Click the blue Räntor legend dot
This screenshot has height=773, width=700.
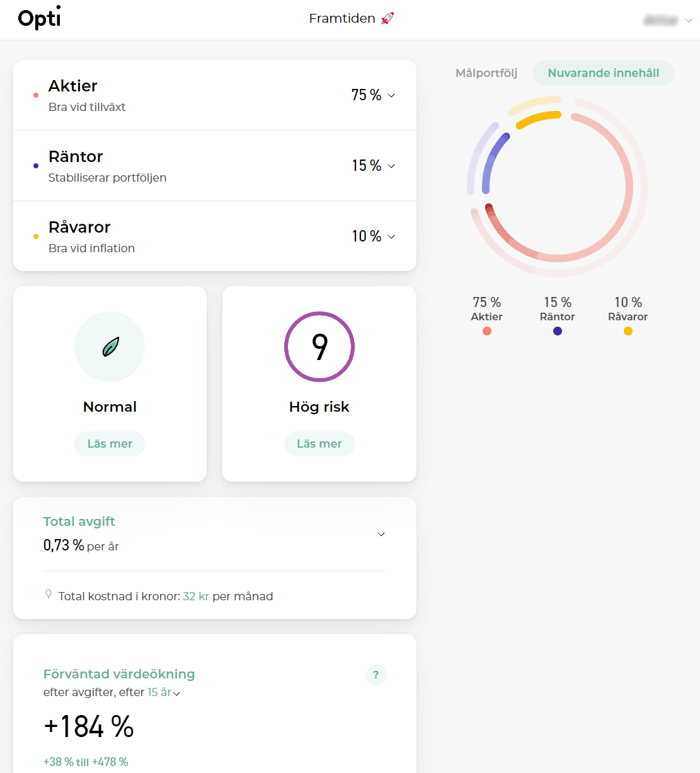coord(558,331)
